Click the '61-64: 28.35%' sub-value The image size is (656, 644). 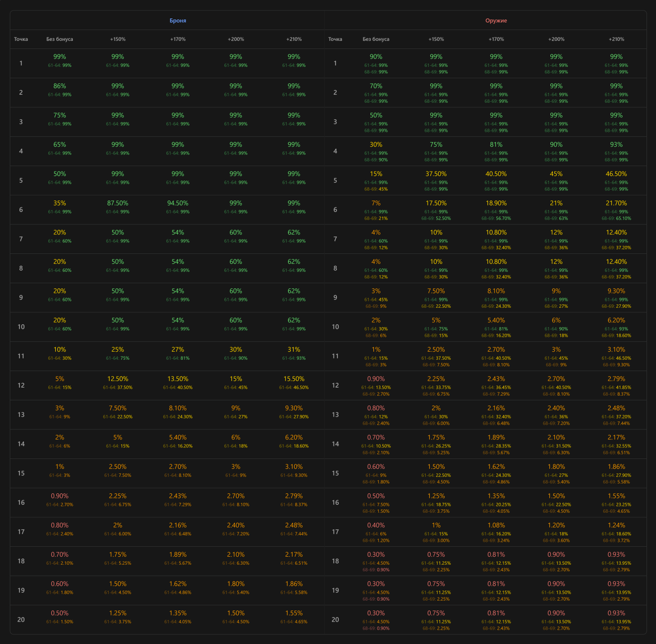(x=496, y=446)
